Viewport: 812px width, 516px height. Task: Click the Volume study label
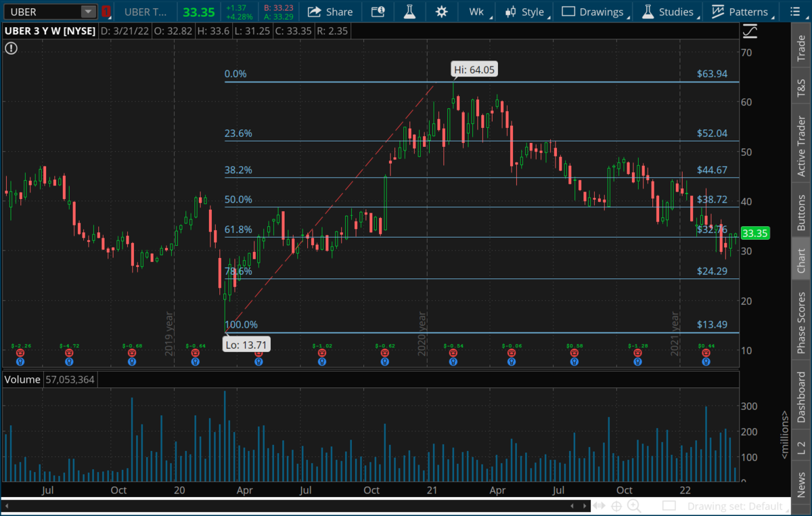click(x=22, y=380)
